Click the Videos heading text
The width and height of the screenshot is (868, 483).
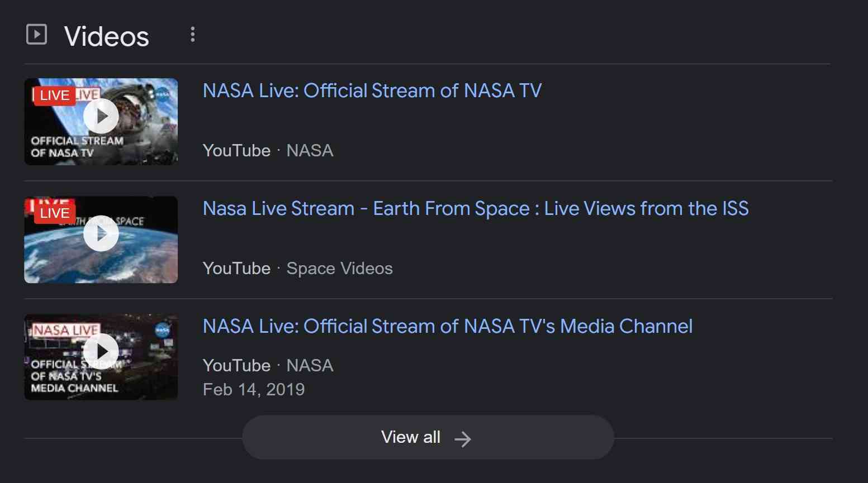pyautogui.click(x=106, y=35)
